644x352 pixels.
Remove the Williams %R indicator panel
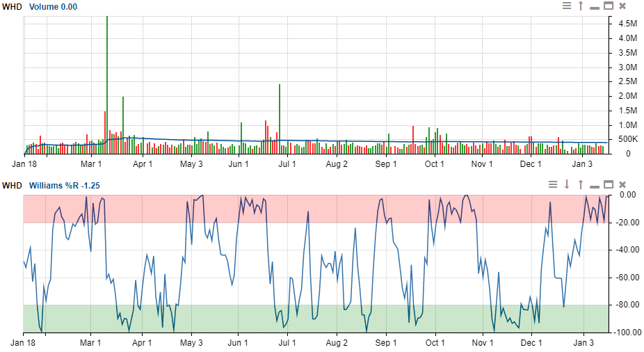(x=622, y=184)
